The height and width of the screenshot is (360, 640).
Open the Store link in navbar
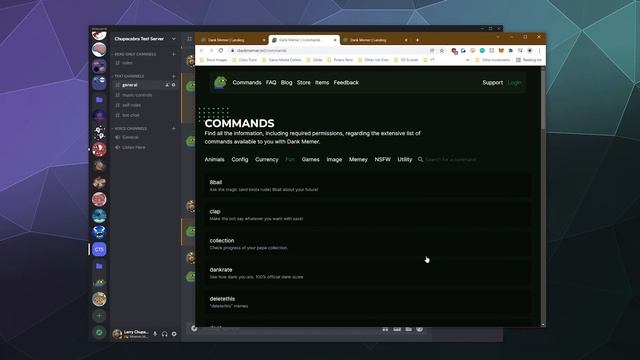(x=304, y=82)
